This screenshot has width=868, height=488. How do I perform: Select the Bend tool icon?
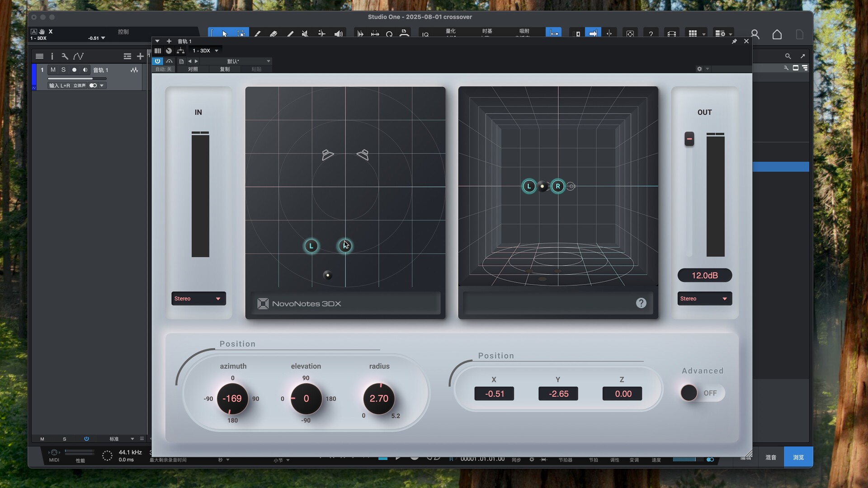(x=321, y=34)
